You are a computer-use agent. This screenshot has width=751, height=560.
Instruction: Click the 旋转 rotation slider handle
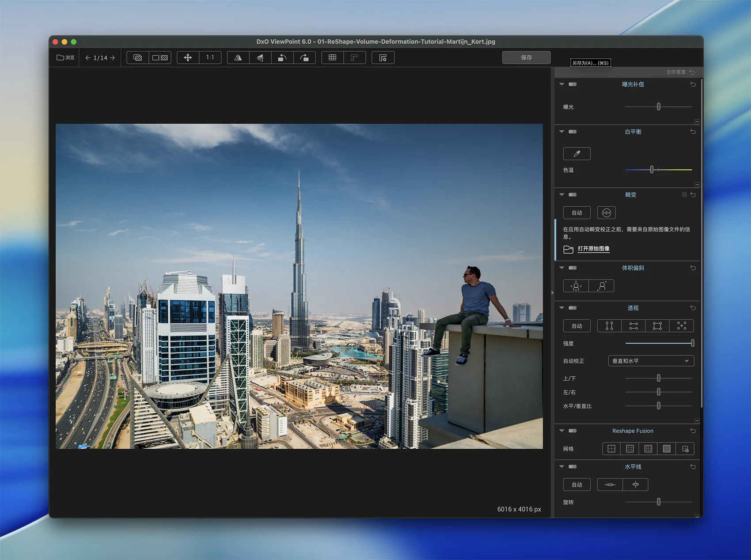[x=658, y=502]
